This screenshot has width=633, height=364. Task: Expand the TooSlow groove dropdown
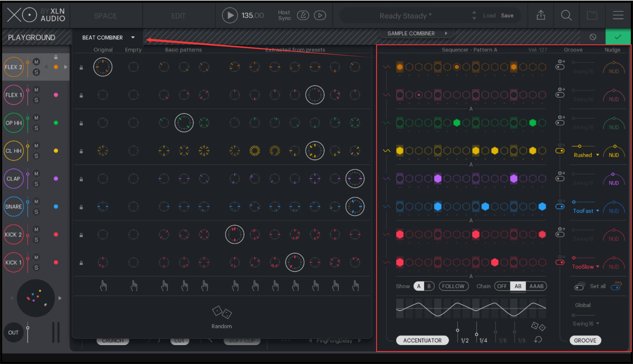point(598,267)
